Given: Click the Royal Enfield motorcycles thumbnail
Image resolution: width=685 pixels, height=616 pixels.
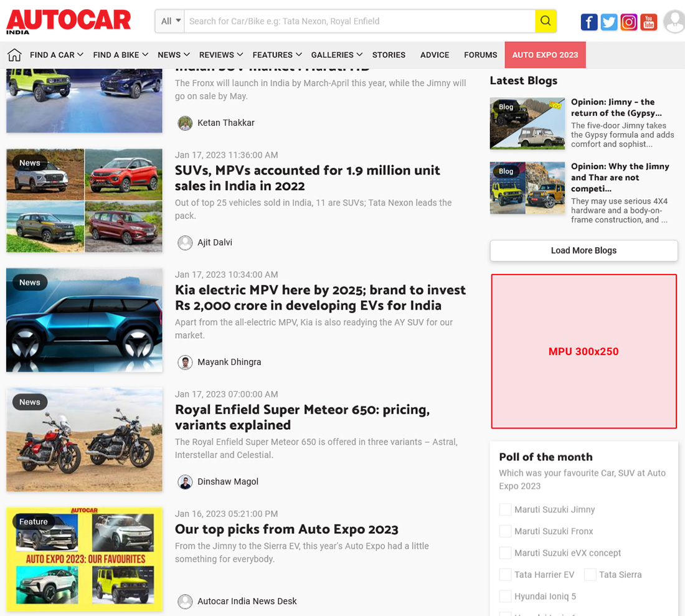Looking at the screenshot, I should [x=84, y=440].
